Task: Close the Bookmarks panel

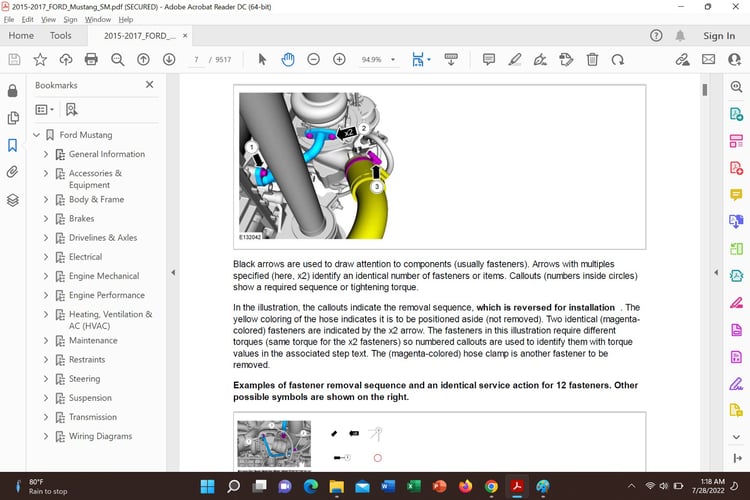Action: 150,85
